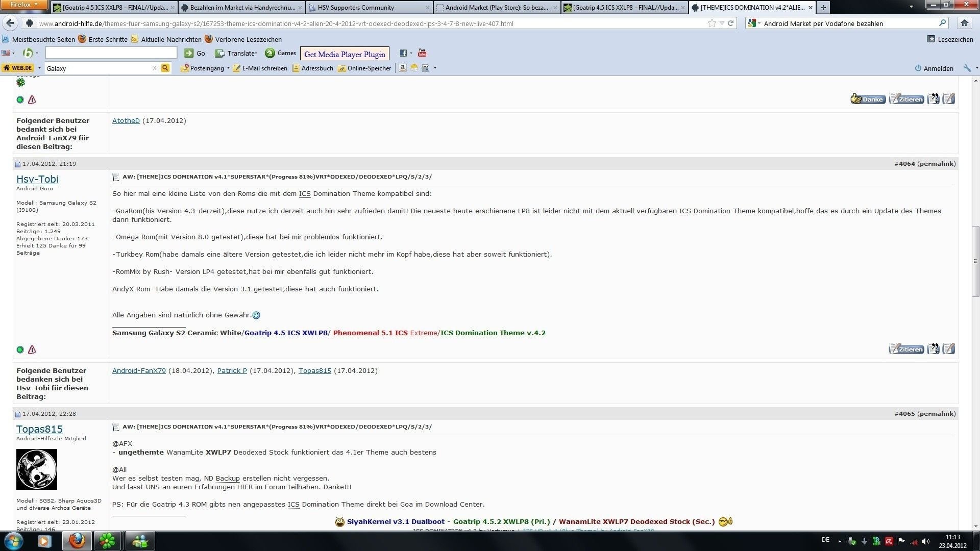
Task: Open permalink of post #4064
Action: [x=936, y=164]
